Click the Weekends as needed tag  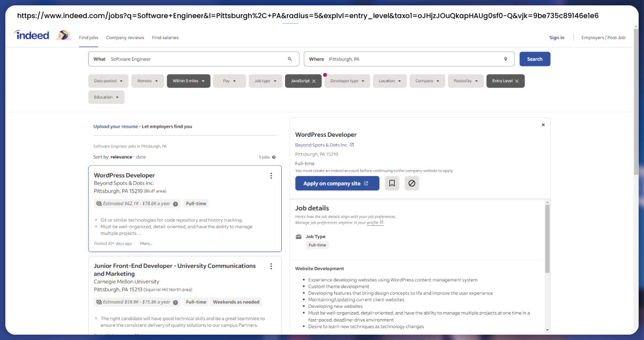click(x=236, y=302)
